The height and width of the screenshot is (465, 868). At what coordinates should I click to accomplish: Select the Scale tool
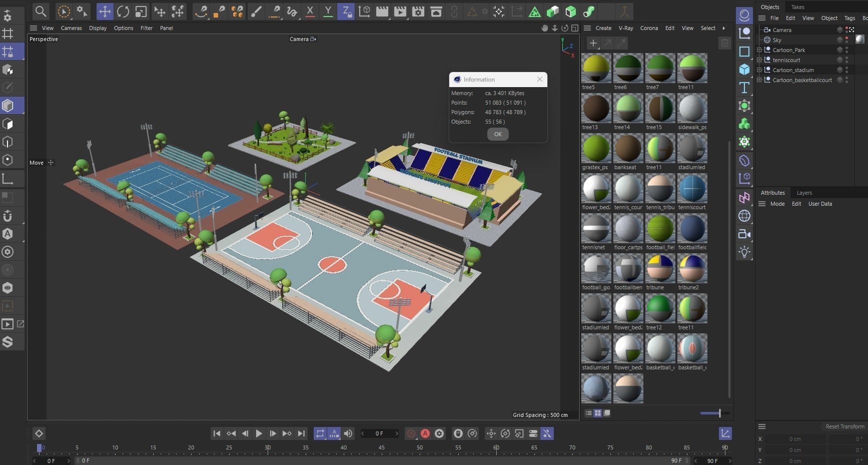coord(141,11)
